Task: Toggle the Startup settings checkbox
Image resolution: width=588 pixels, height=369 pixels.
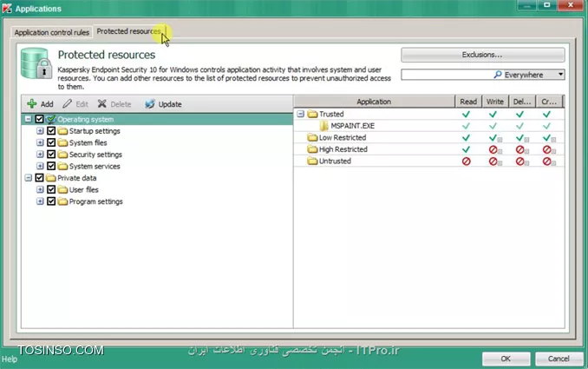Action: tap(51, 131)
